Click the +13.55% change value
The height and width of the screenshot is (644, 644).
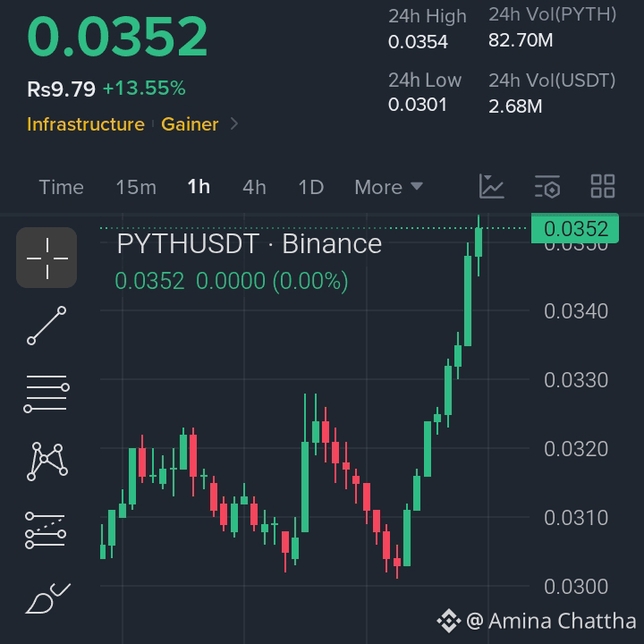(144, 88)
